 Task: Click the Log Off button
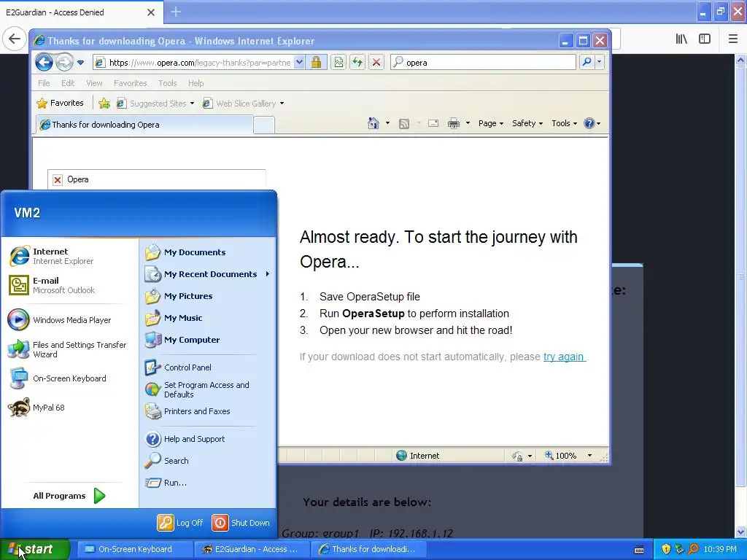tap(181, 523)
